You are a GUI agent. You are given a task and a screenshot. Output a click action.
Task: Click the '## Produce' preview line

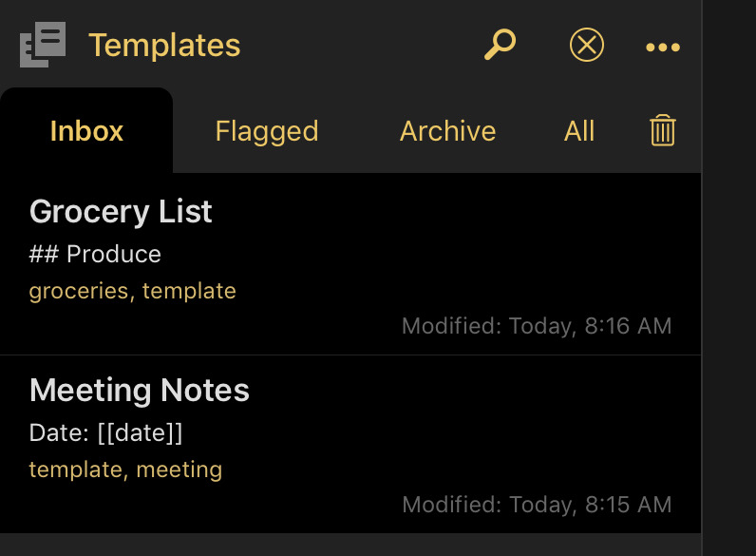95,254
